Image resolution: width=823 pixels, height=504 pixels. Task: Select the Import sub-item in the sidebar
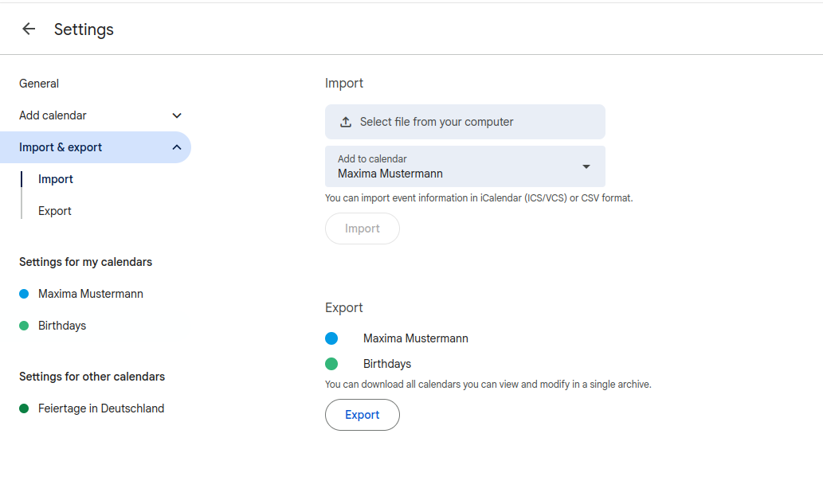(x=56, y=179)
